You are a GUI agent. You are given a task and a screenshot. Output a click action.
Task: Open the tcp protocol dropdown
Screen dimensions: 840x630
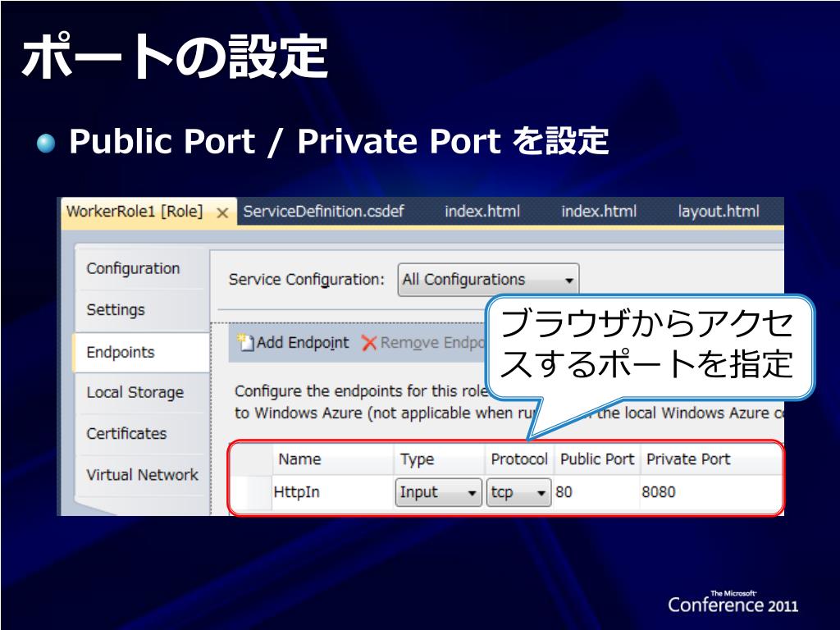[x=518, y=492]
